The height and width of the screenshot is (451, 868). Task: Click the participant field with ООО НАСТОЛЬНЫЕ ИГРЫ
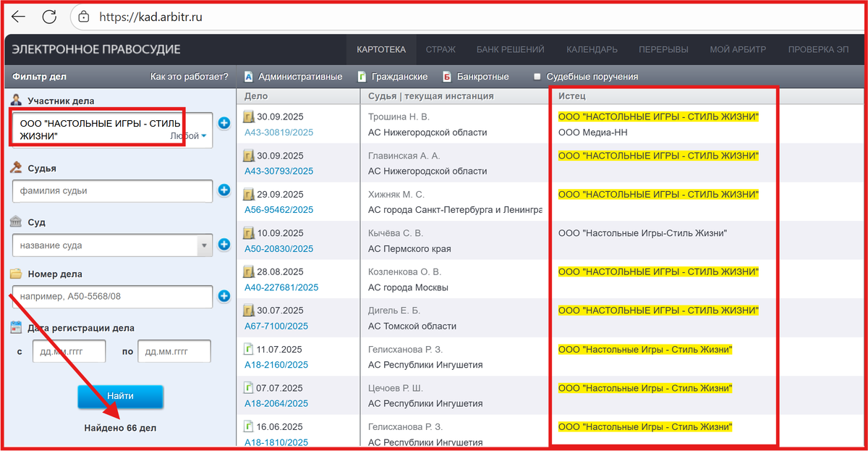coord(112,130)
